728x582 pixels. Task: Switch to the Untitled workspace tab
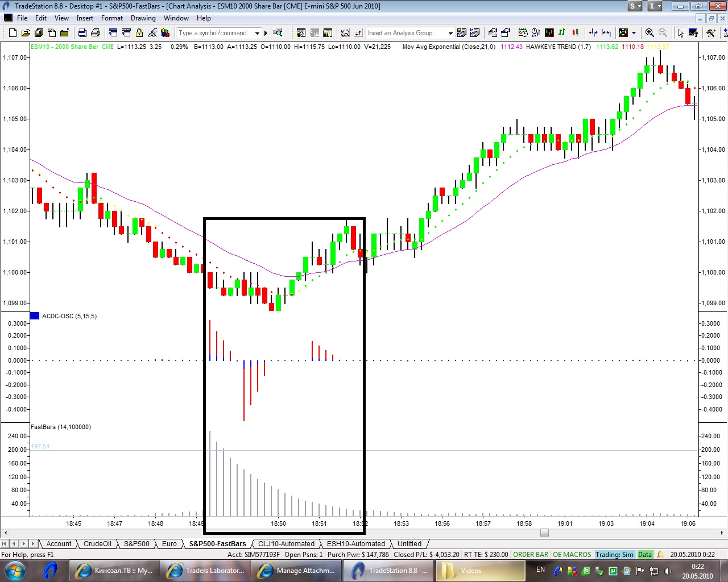click(409, 544)
